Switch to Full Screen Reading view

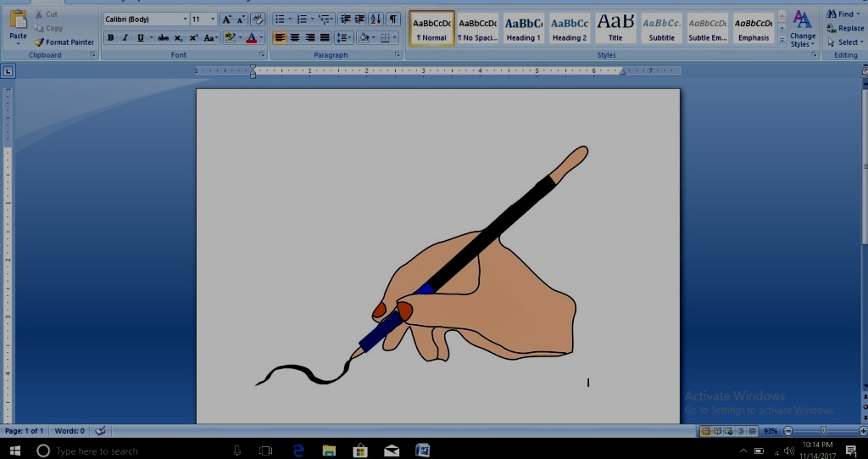pos(717,431)
